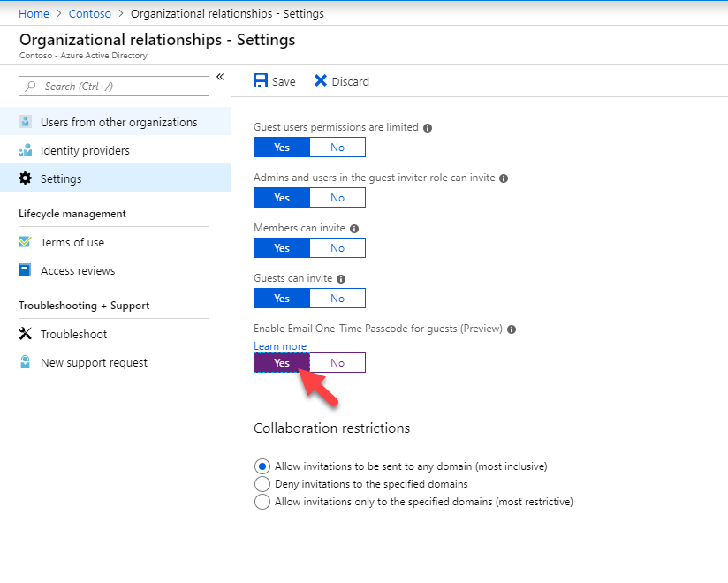This screenshot has height=583, width=728.
Task: Select Deny invitations to the specified domains
Action: 262,484
